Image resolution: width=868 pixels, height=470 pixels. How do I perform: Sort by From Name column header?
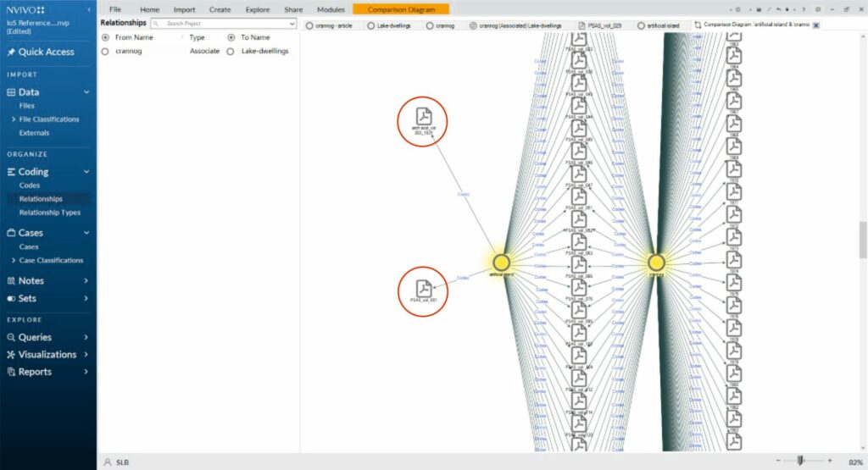(x=134, y=37)
